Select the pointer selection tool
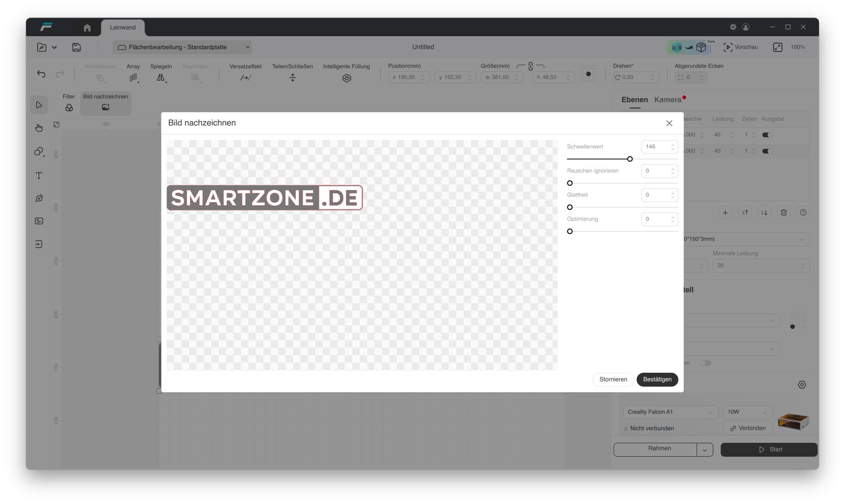845x504 pixels. [x=39, y=105]
